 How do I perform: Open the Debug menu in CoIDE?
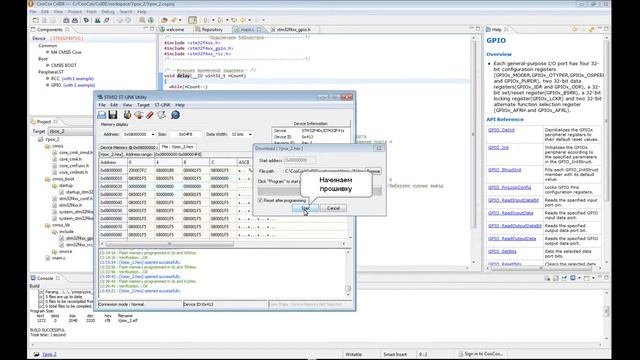108,11
